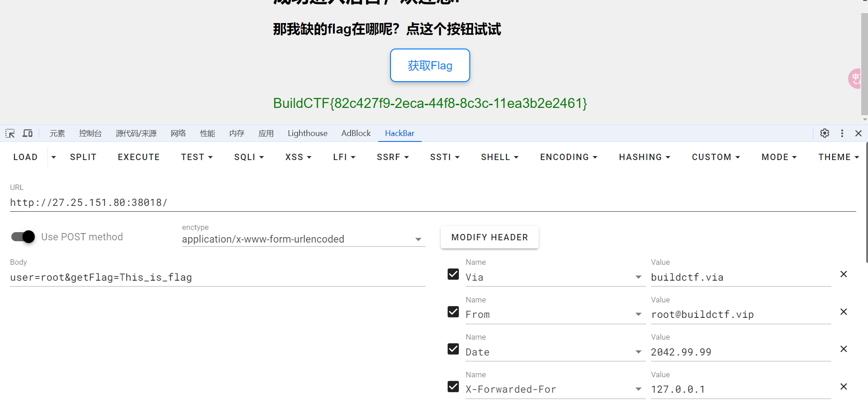Open DevTools three-dot more options menu
Viewport: 868px width, 404px height.
coord(842,133)
